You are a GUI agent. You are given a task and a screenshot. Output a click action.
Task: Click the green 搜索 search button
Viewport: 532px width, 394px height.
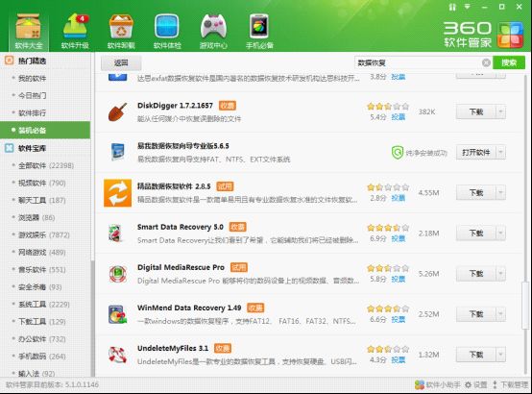[x=509, y=62]
